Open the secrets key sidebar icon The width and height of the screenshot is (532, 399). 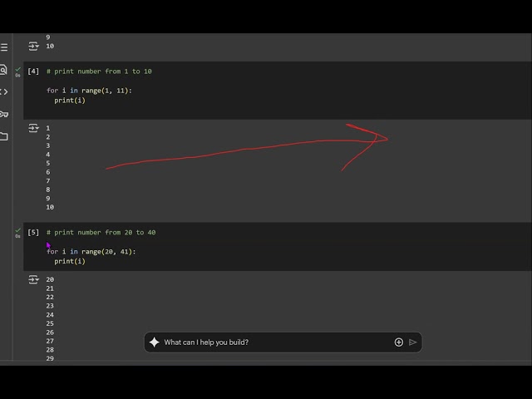(x=4, y=114)
